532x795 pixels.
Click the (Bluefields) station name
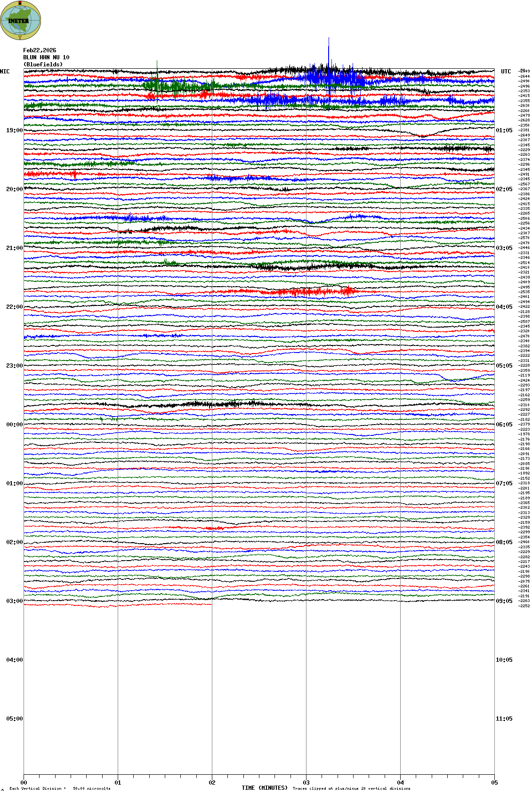click(43, 64)
